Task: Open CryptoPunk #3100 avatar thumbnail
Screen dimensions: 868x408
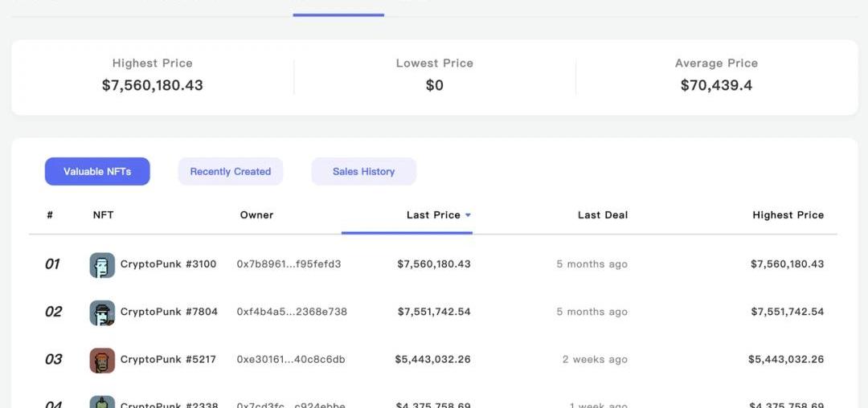Action: 102,265
